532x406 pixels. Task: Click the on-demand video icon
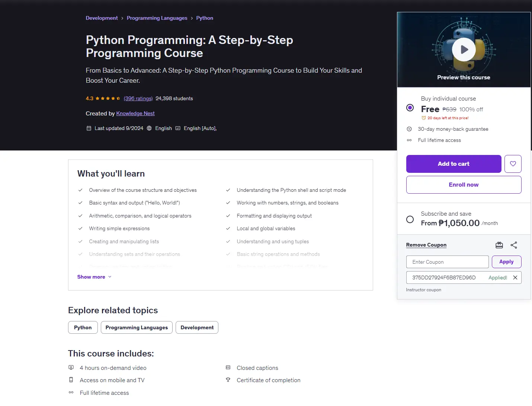[71, 368]
